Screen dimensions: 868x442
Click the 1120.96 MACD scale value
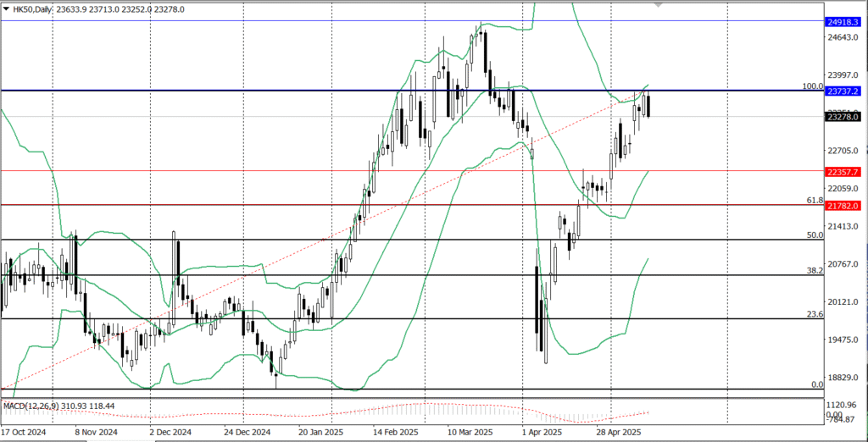pyautogui.click(x=845, y=406)
